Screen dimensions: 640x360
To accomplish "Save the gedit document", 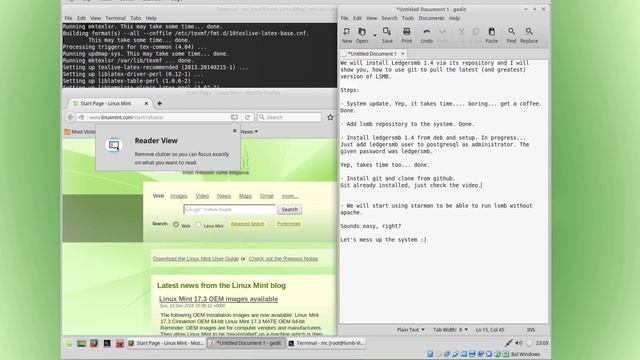I will (387, 35).
